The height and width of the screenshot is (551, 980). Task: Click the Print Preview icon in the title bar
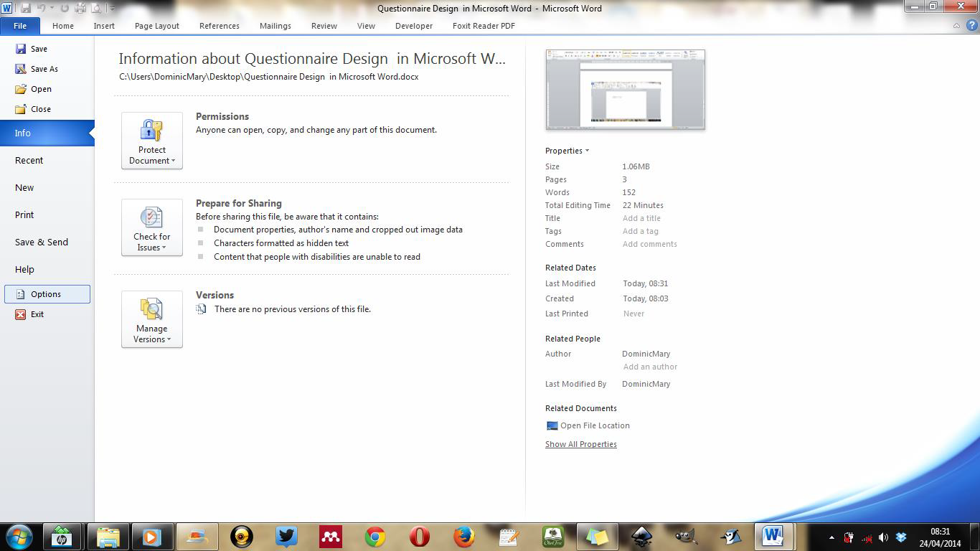(96, 8)
